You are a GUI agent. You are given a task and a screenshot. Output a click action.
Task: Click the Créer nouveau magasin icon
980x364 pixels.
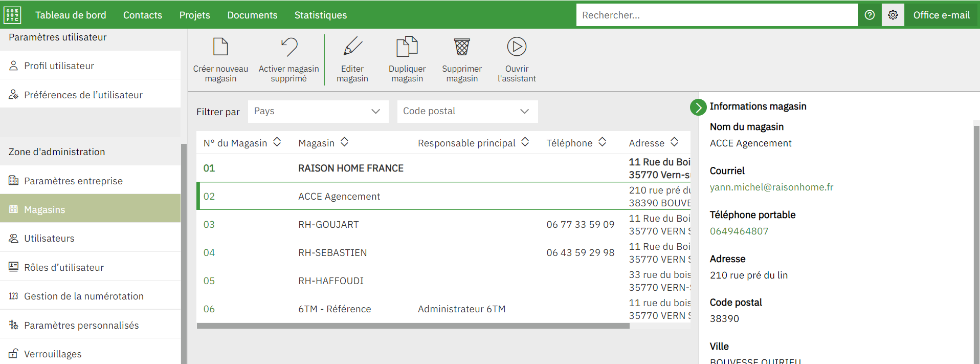[x=220, y=47]
